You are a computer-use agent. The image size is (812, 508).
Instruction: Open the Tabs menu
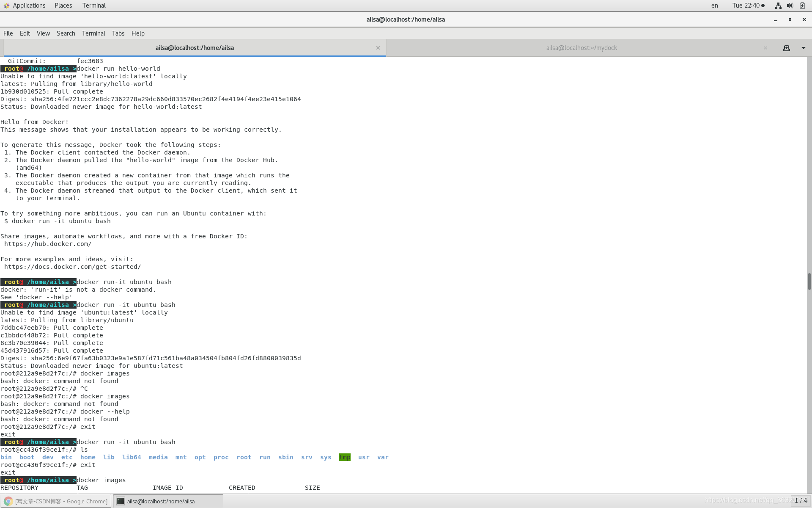point(118,33)
